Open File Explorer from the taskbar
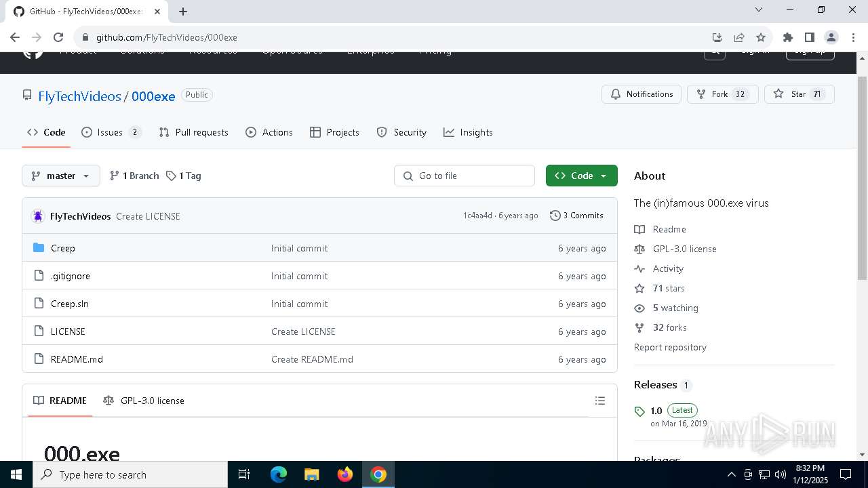Image resolution: width=868 pixels, height=488 pixels. 312,474
